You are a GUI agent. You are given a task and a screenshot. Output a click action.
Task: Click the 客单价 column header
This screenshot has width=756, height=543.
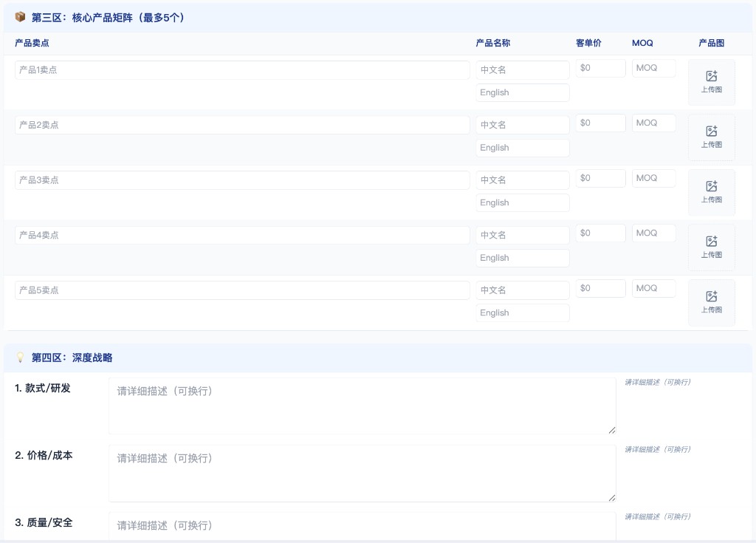click(x=588, y=43)
